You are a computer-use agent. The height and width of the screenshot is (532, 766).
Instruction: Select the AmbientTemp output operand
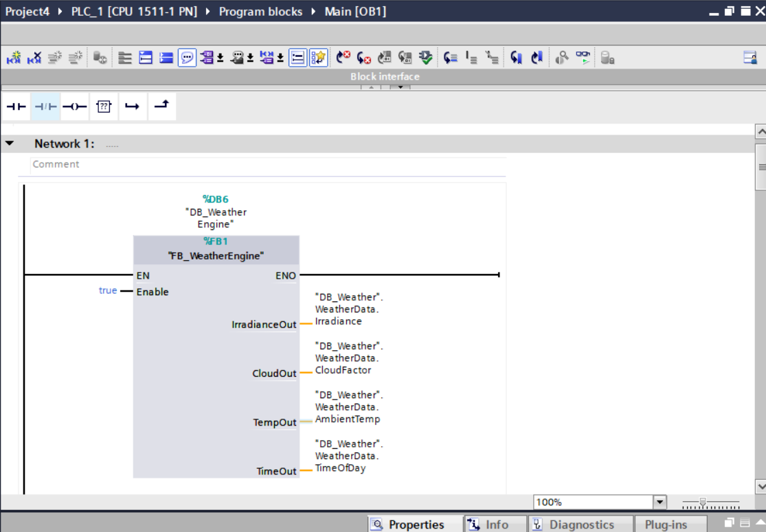(x=349, y=406)
